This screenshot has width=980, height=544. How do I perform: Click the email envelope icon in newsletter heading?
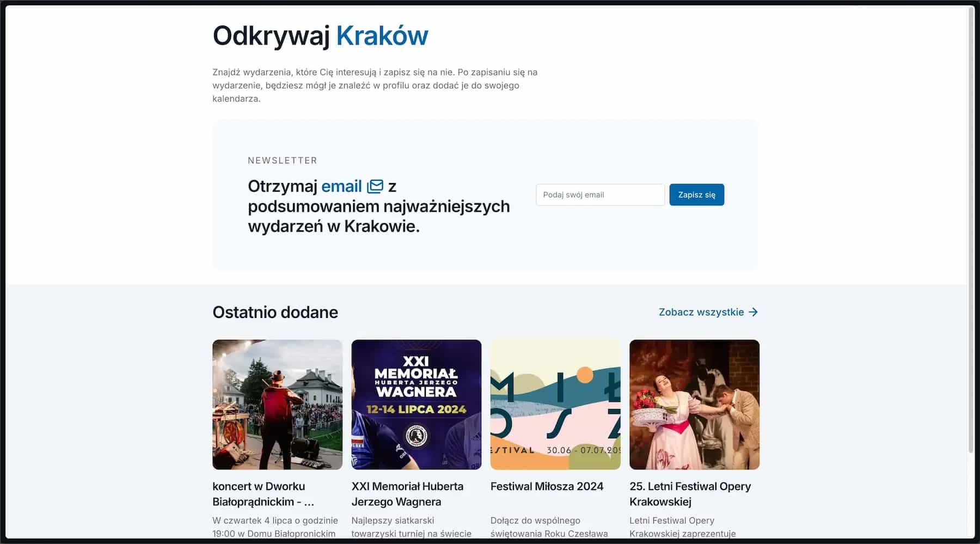click(375, 186)
